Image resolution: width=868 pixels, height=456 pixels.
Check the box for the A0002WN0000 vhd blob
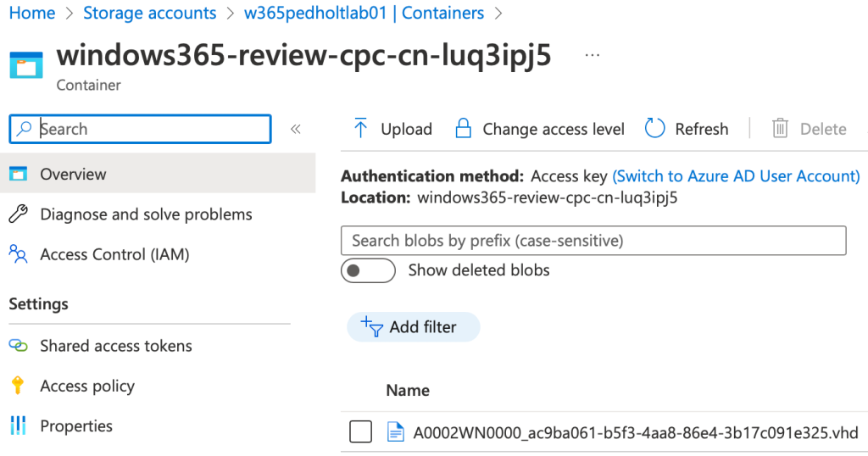[360, 431]
